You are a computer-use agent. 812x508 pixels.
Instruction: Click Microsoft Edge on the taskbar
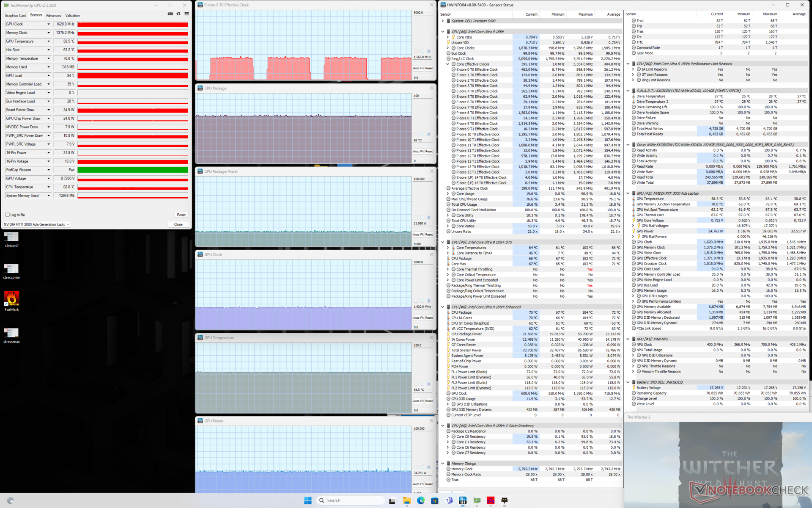tap(421, 500)
